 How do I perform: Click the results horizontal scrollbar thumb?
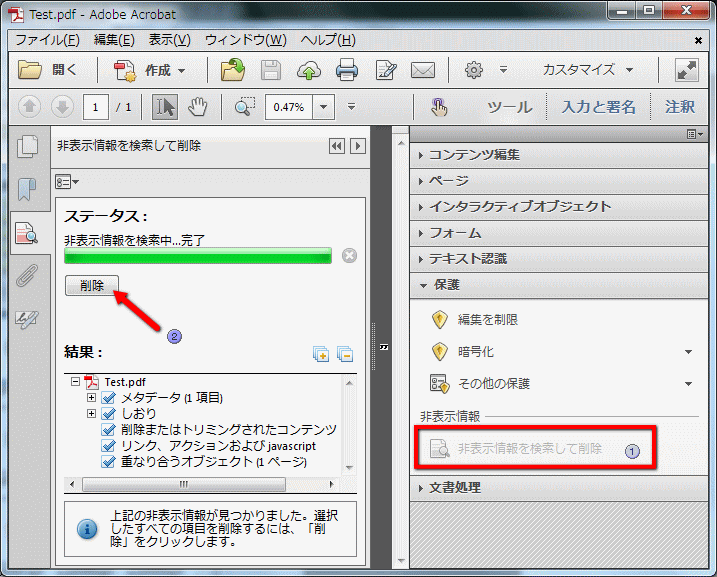184,484
